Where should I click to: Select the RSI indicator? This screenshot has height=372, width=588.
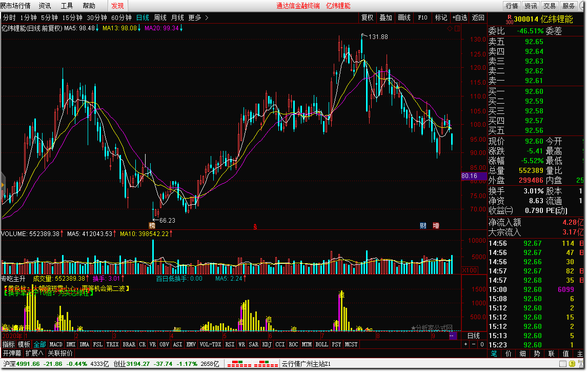(x=230, y=344)
